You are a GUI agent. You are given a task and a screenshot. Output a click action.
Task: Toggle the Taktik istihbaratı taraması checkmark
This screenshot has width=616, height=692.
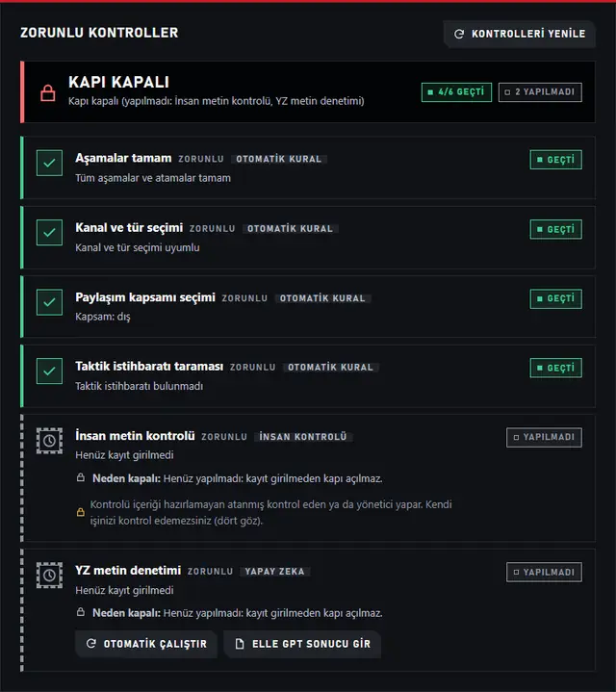click(x=49, y=372)
